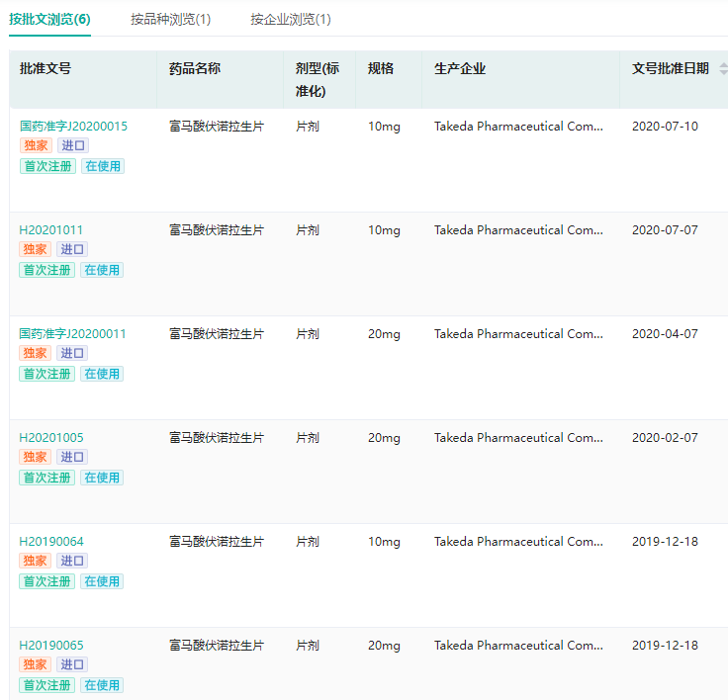Viewport: 728px width, 700px height.
Task: Click 在使用 tag under H20201005
Action: coord(102,478)
